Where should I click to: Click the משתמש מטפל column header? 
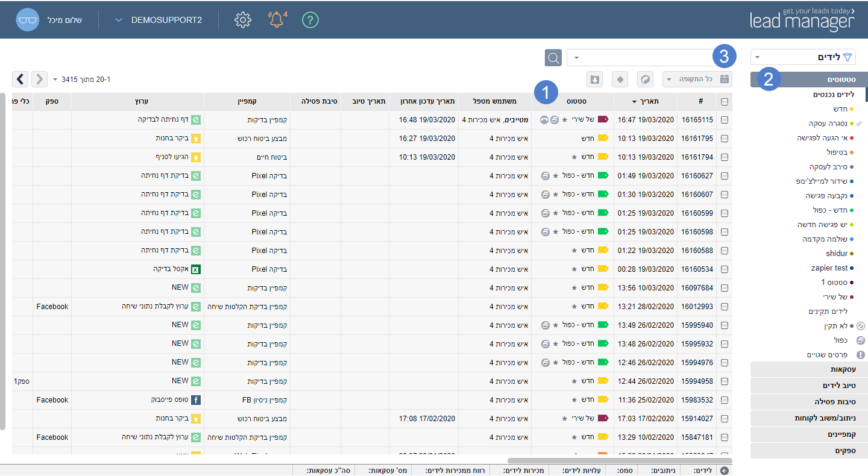coord(495,102)
